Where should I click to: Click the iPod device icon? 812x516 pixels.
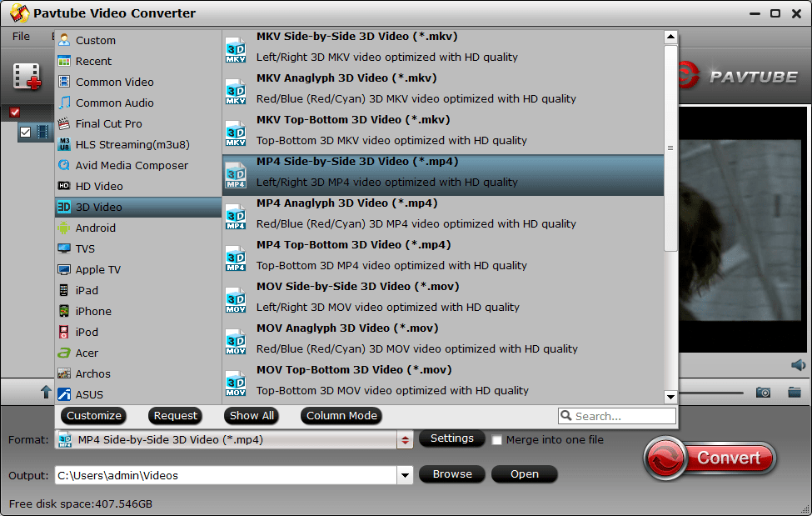(x=64, y=332)
